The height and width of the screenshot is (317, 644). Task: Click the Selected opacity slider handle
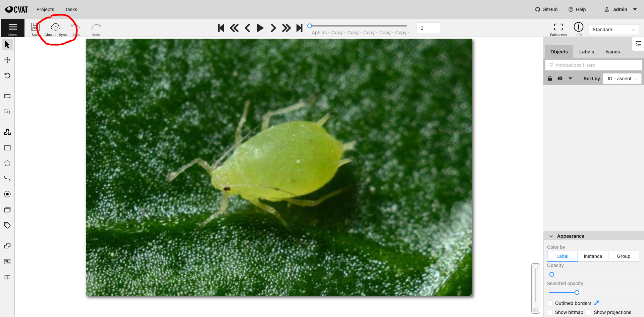coord(577,292)
